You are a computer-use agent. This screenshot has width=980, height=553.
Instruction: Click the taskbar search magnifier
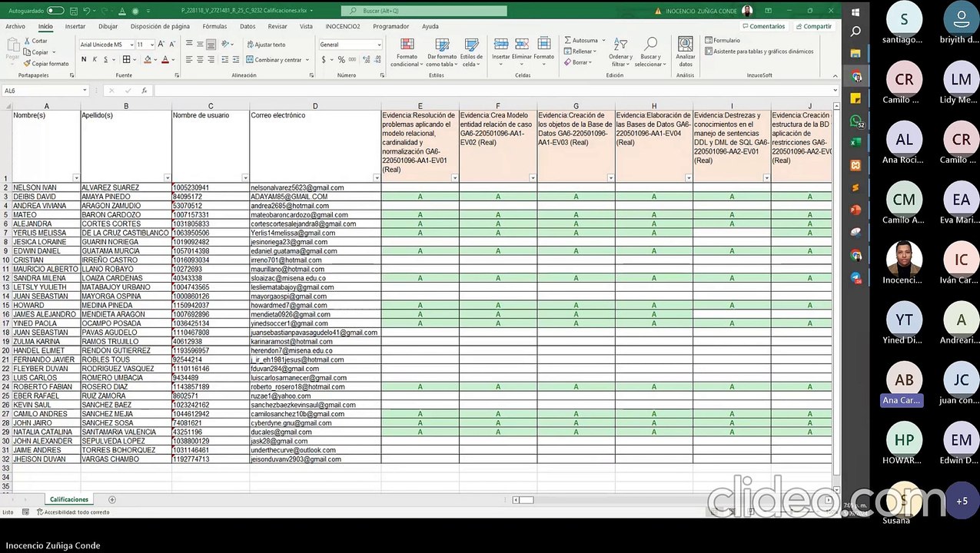point(855,31)
